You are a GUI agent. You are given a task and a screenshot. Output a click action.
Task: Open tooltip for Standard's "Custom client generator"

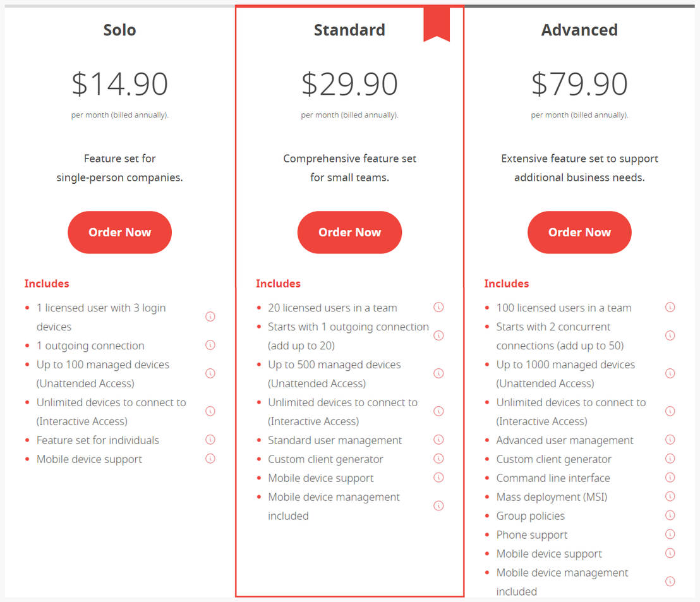click(438, 459)
